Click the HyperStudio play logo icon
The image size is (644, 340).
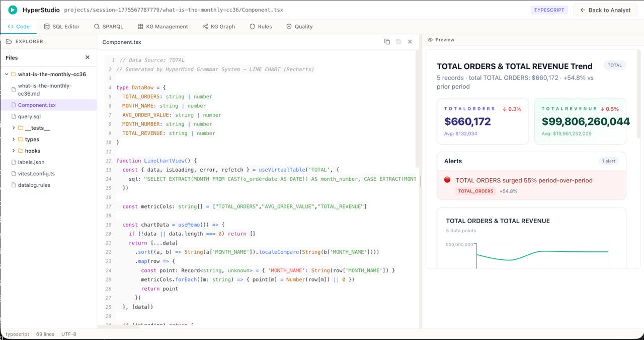point(13,10)
